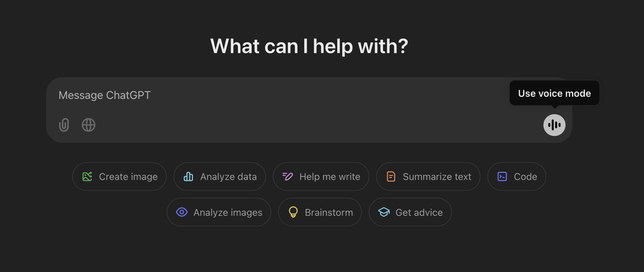Screen dimensions: 644x272
Task: Toggle the globe web search icon
Action: (x=89, y=125)
